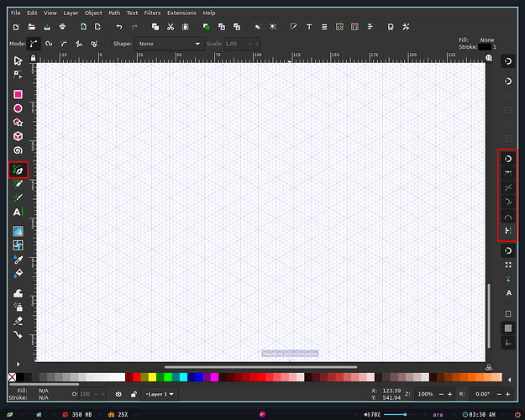Expand the toolbox overflow arrow
The image size is (525, 420).
pos(18,364)
